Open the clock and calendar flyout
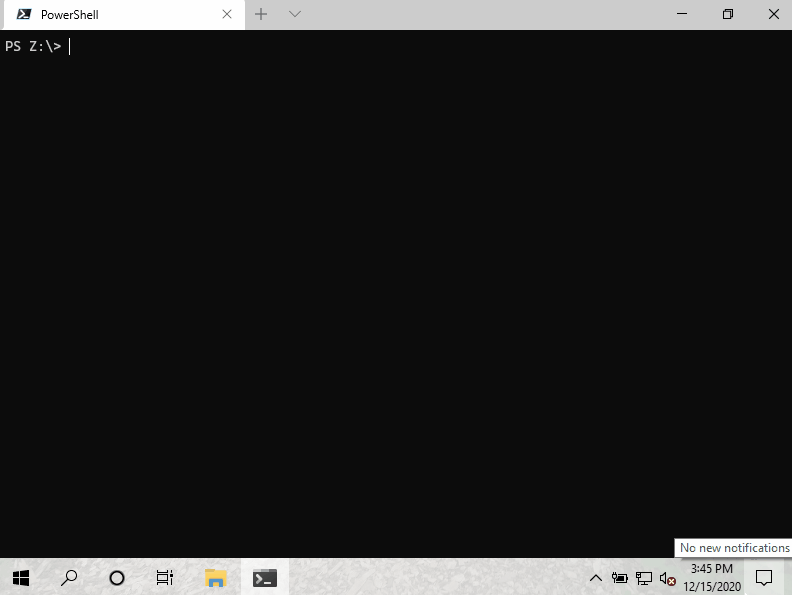The width and height of the screenshot is (792, 595). pyautogui.click(x=711, y=577)
